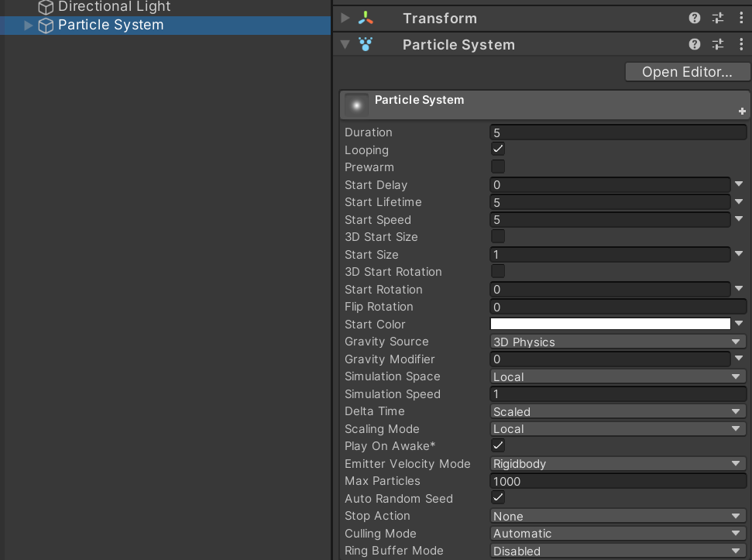Expand the Transform component foldout
This screenshot has width=752, height=560.
pyautogui.click(x=345, y=19)
